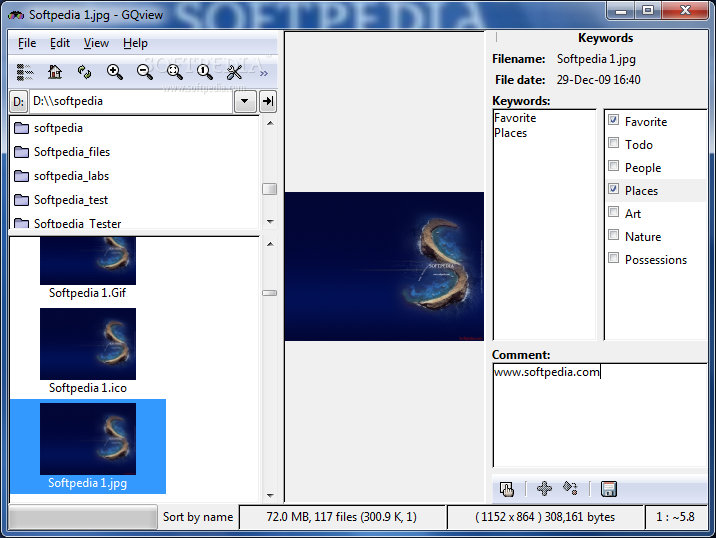
Task: Click the 29-Dec-09 16:40 file date
Action: tap(598, 80)
